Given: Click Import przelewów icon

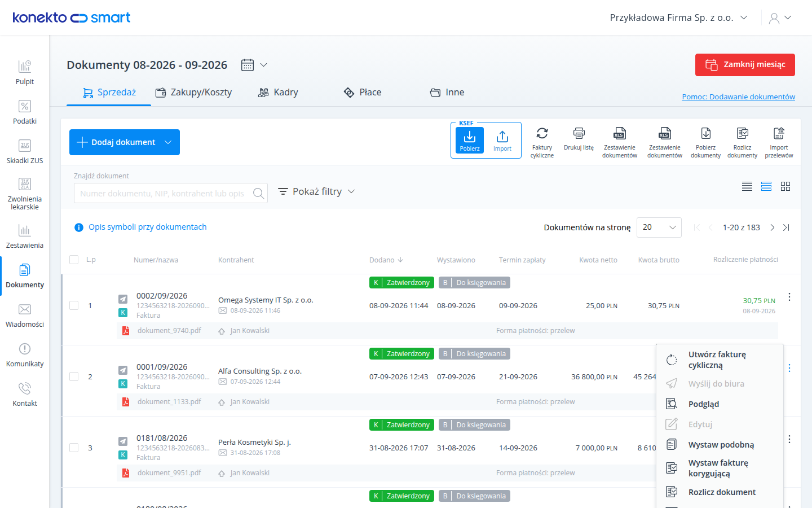Looking at the screenshot, I should (779, 142).
